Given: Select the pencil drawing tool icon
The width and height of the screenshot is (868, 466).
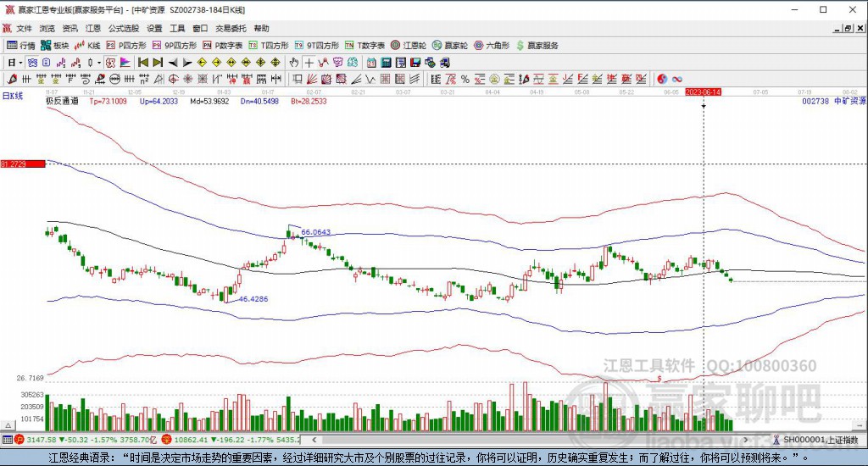Looking at the screenshot, I should point(12,79).
